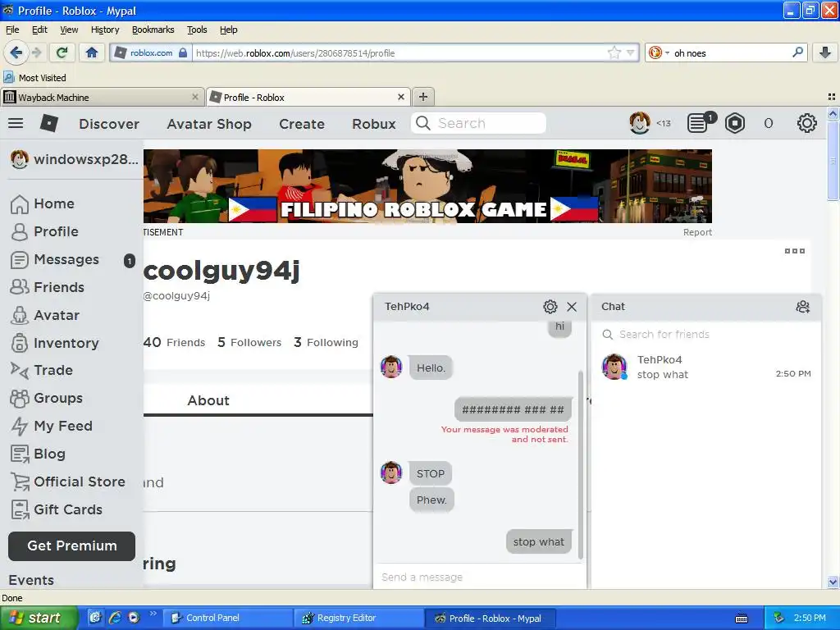Switch to Control Panel on taskbar
840x630 pixels.
pyautogui.click(x=227, y=618)
